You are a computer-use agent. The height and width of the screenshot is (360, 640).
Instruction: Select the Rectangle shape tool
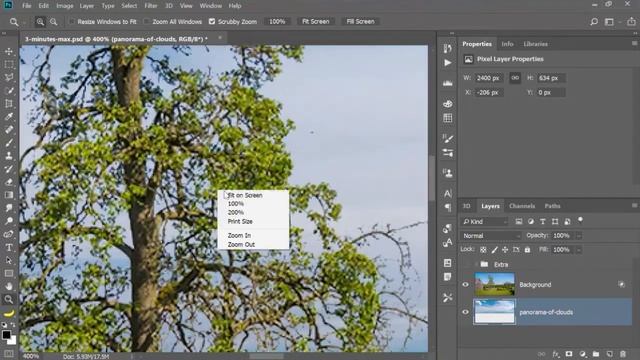[x=9, y=273]
